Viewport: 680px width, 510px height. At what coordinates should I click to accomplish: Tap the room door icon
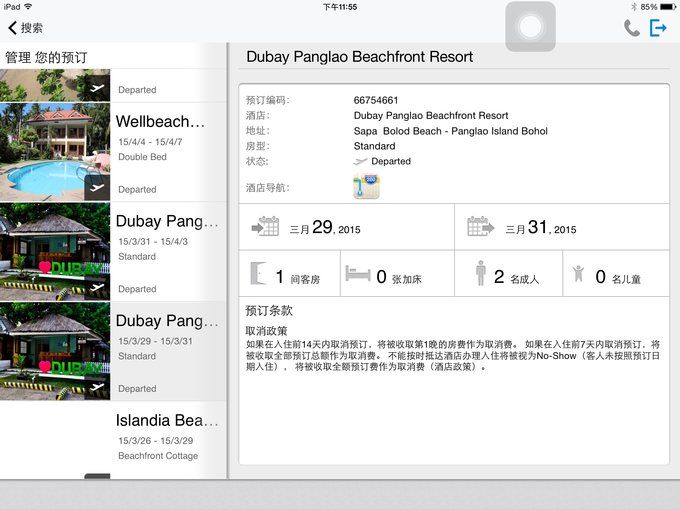[x=258, y=273]
